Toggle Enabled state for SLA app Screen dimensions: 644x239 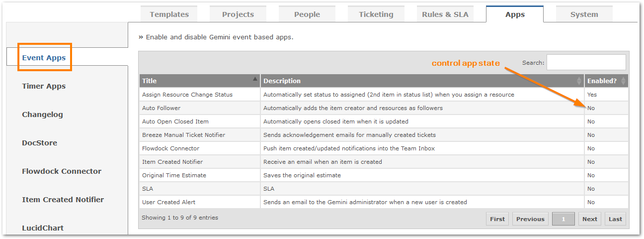point(591,189)
